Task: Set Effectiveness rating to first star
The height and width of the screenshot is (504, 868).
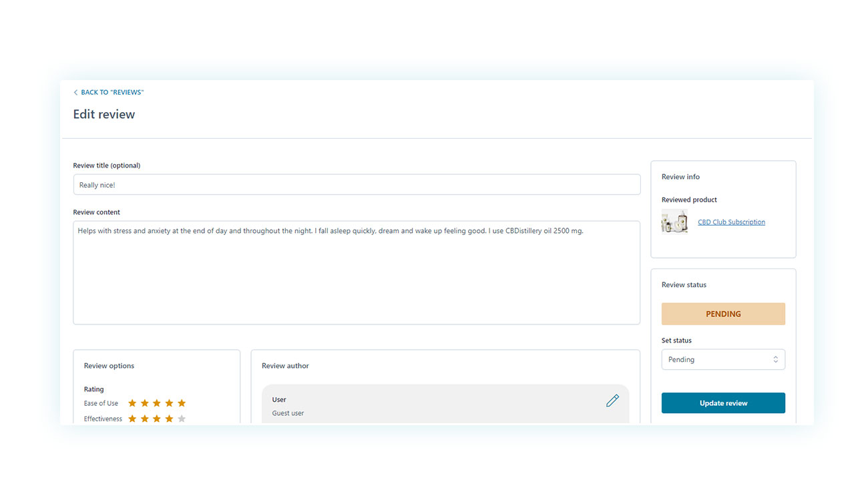Action: tap(132, 419)
